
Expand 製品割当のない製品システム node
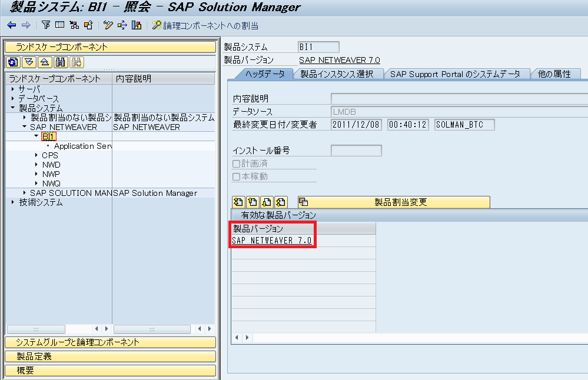[24, 117]
